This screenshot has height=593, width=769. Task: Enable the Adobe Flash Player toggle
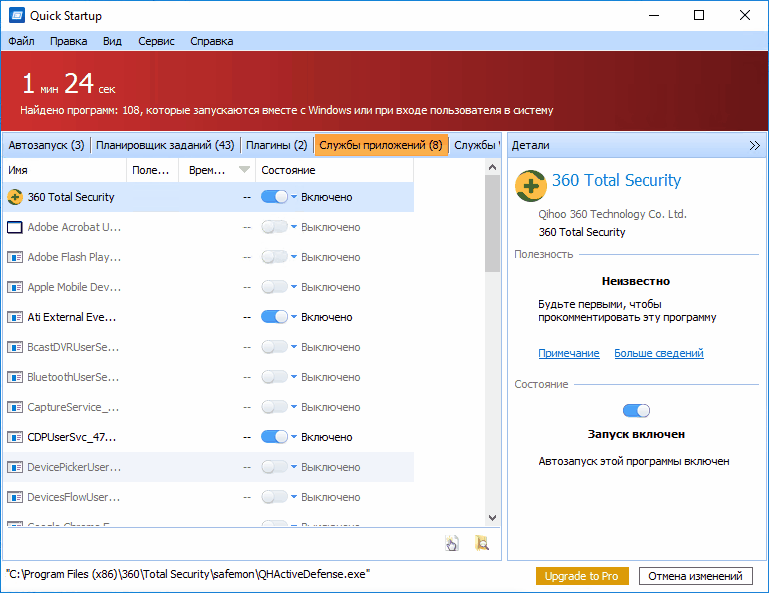(x=274, y=257)
